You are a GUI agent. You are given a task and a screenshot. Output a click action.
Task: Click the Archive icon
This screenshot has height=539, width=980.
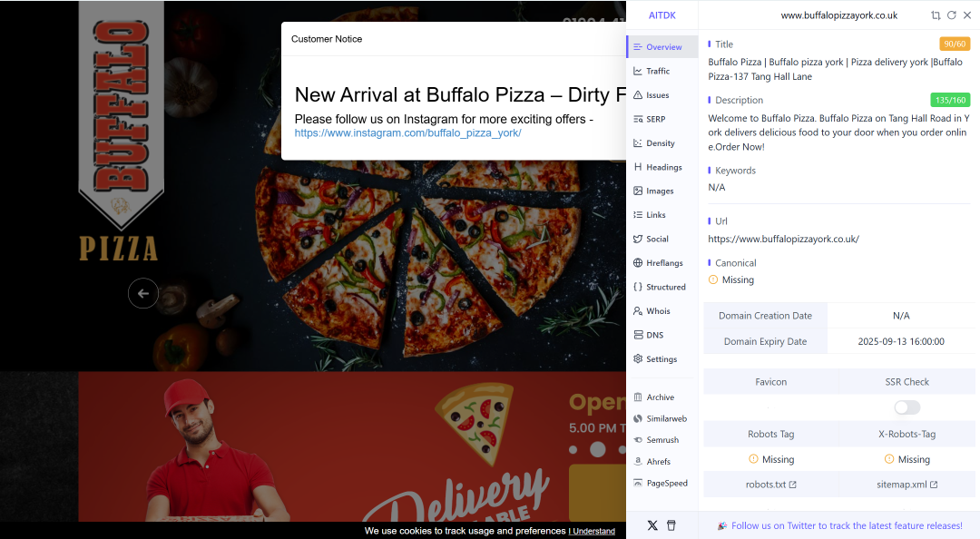638,397
